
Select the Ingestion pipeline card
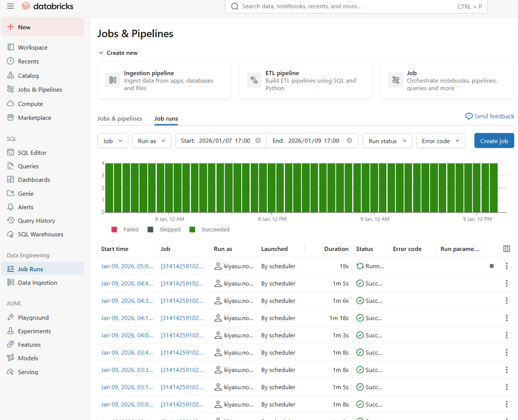point(164,80)
